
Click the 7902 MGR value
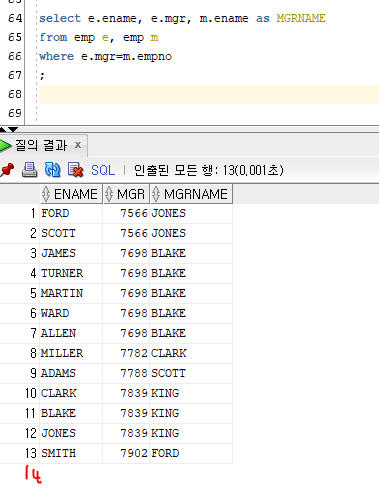click(x=126, y=453)
